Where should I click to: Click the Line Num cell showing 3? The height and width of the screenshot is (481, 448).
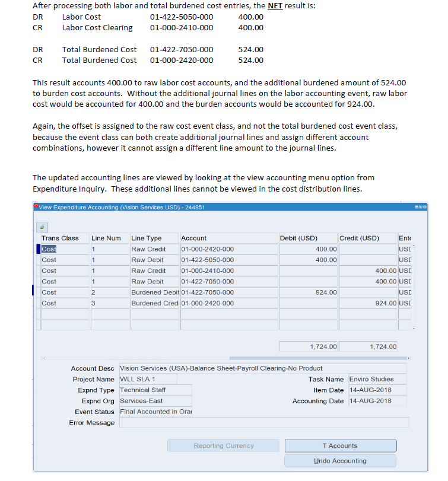110,303
